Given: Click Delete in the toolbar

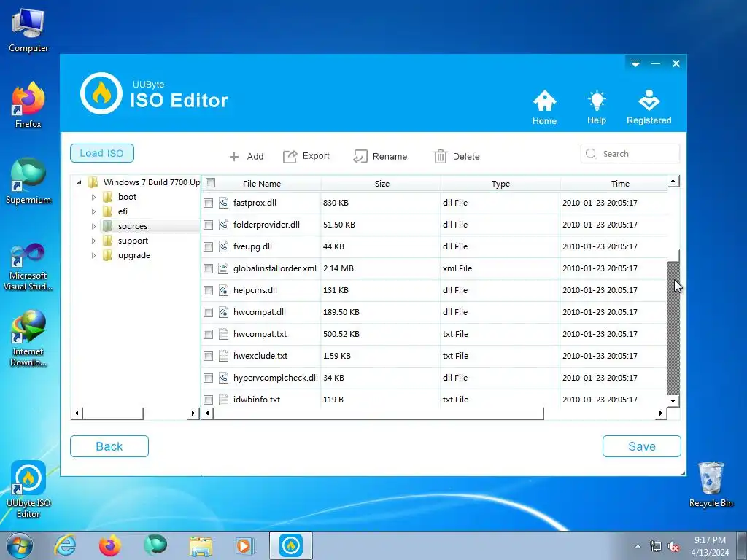Looking at the screenshot, I should (x=457, y=156).
